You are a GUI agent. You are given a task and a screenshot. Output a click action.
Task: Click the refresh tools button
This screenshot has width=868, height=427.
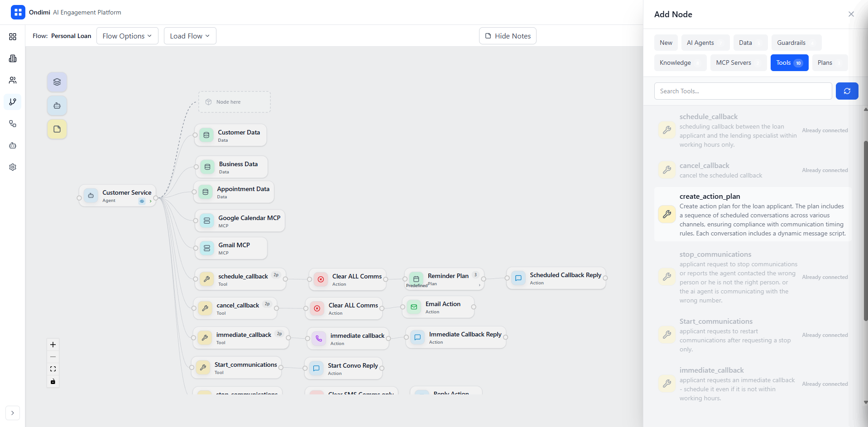tap(847, 91)
